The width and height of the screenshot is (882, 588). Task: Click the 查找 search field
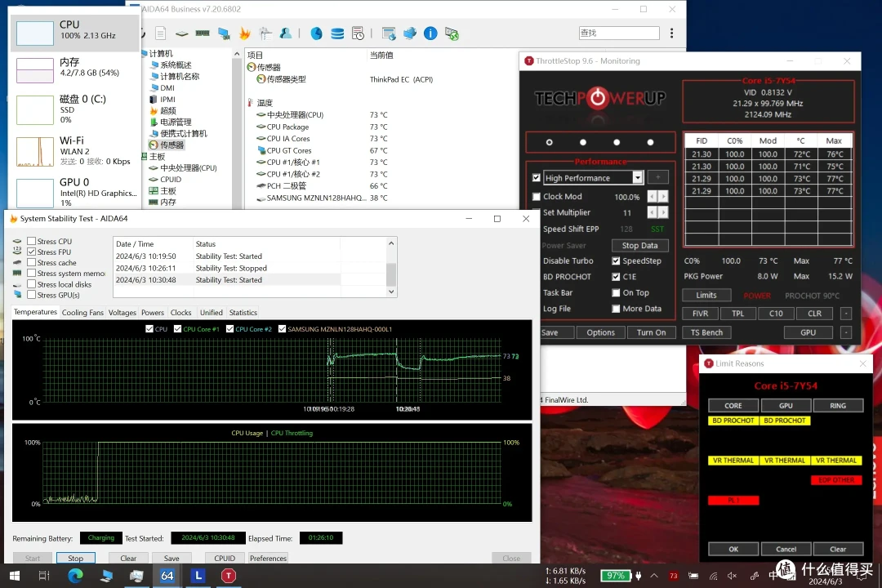click(x=619, y=33)
